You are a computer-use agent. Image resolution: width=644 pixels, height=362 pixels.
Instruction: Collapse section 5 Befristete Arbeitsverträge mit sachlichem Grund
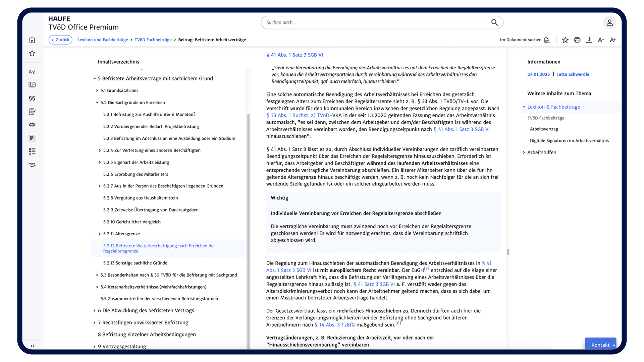pyautogui.click(x=95, y=78)
